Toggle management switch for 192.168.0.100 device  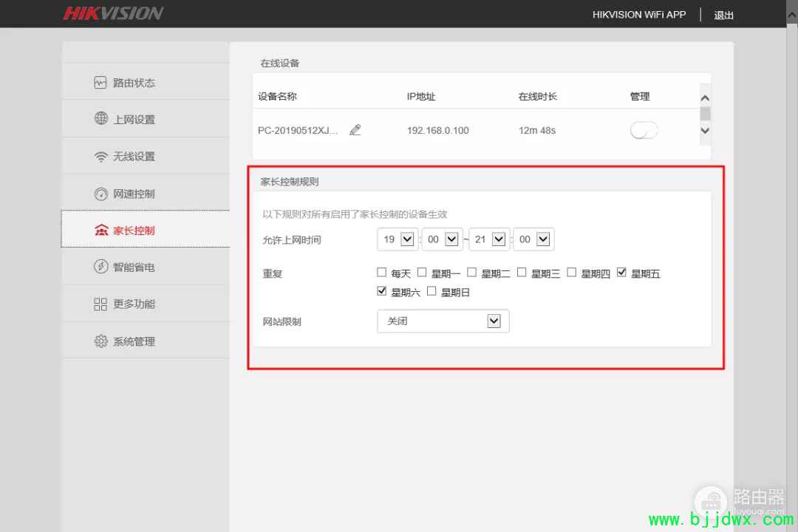point(644,130)
